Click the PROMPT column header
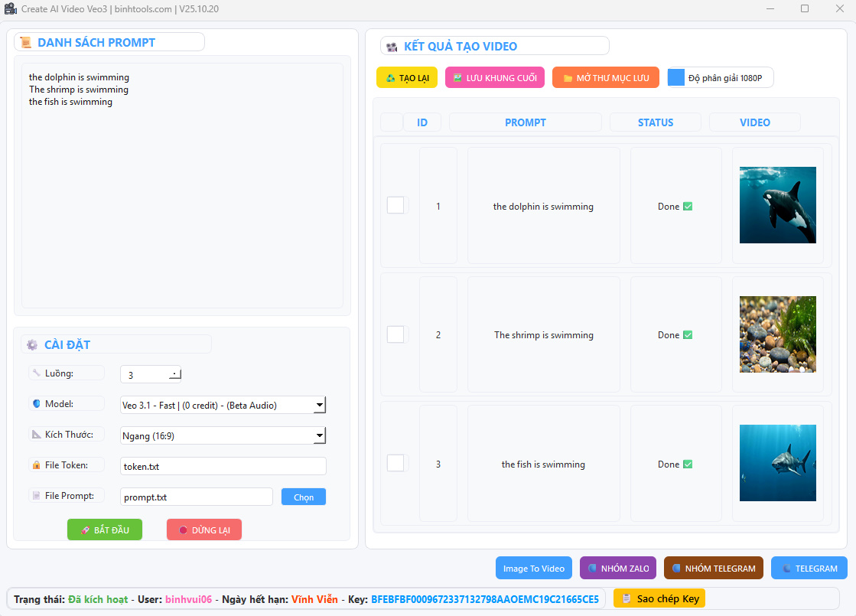 [x=525, y=122]
